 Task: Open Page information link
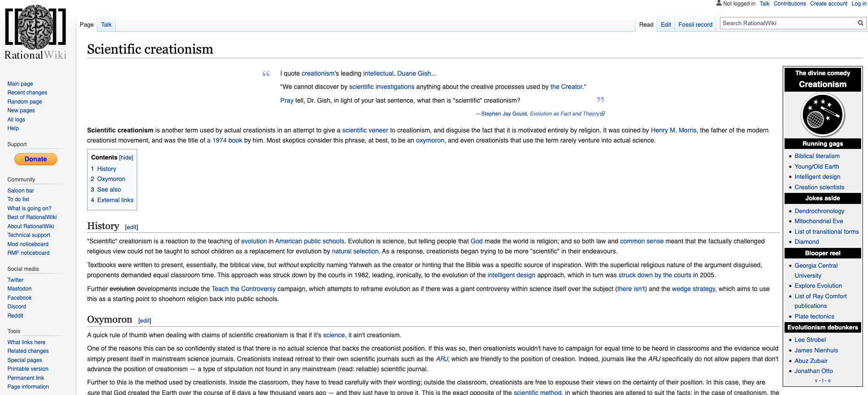(28, 387)
